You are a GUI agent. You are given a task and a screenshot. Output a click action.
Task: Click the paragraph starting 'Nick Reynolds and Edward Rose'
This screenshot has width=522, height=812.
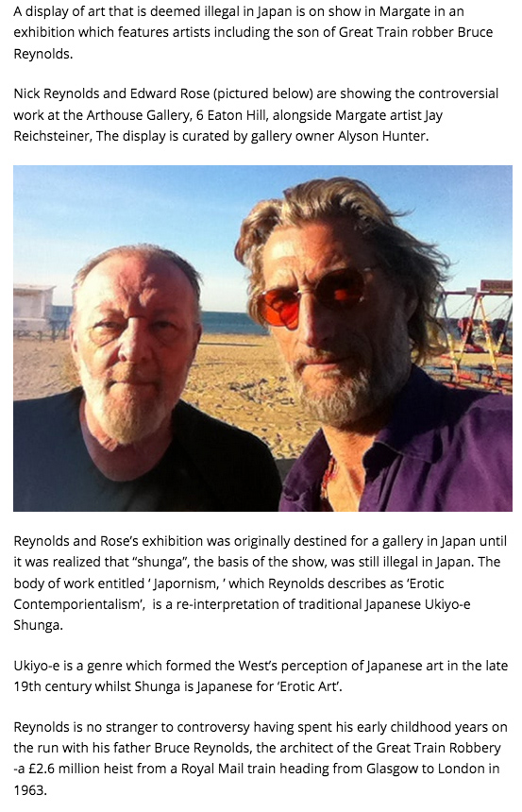pyautogui.click(x=257, y=114)
